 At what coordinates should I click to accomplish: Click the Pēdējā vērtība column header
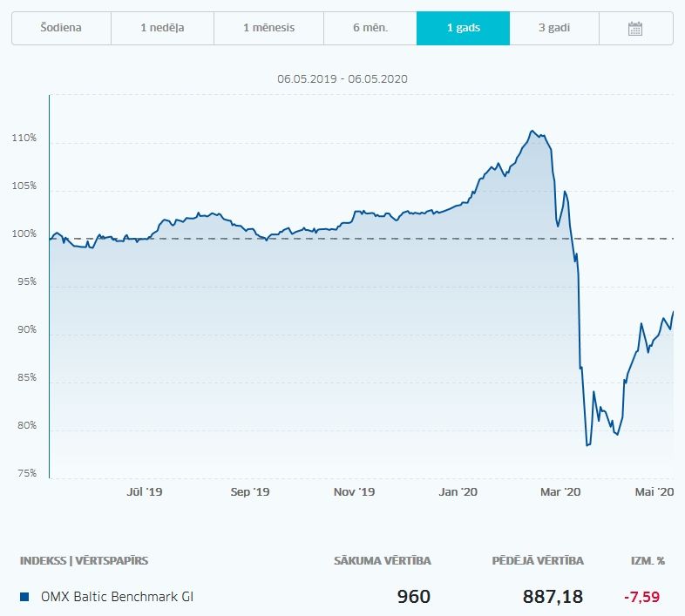coord(538,561)
